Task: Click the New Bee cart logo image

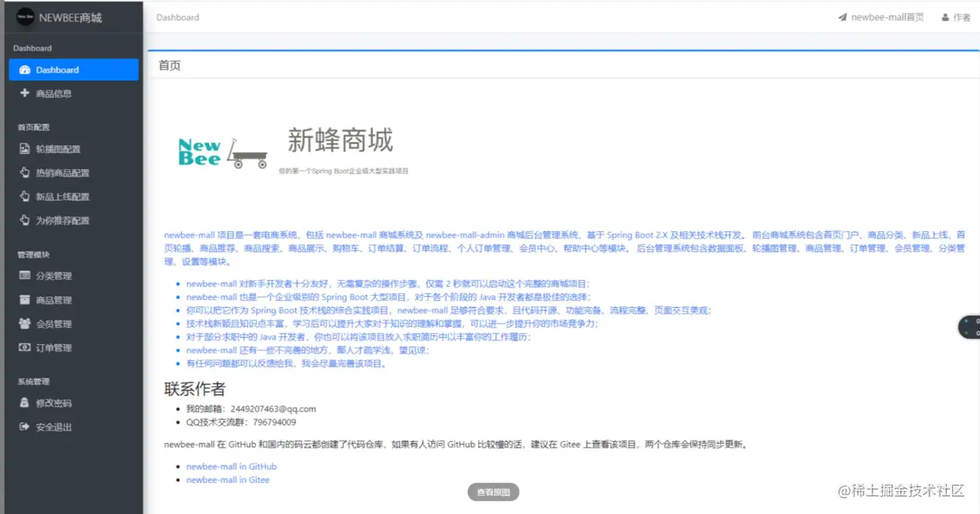Action: click(x=223, y=152)
